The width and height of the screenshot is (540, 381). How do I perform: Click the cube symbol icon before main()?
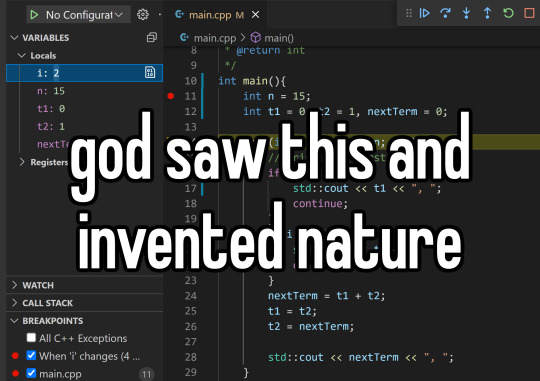coord(256,37)
